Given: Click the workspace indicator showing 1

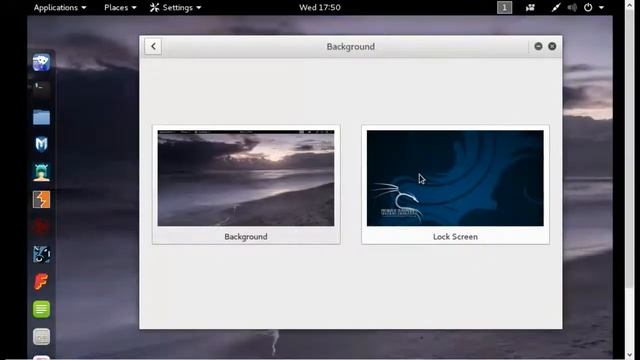Looking at the screenshot, I should (x=504, y=7).
